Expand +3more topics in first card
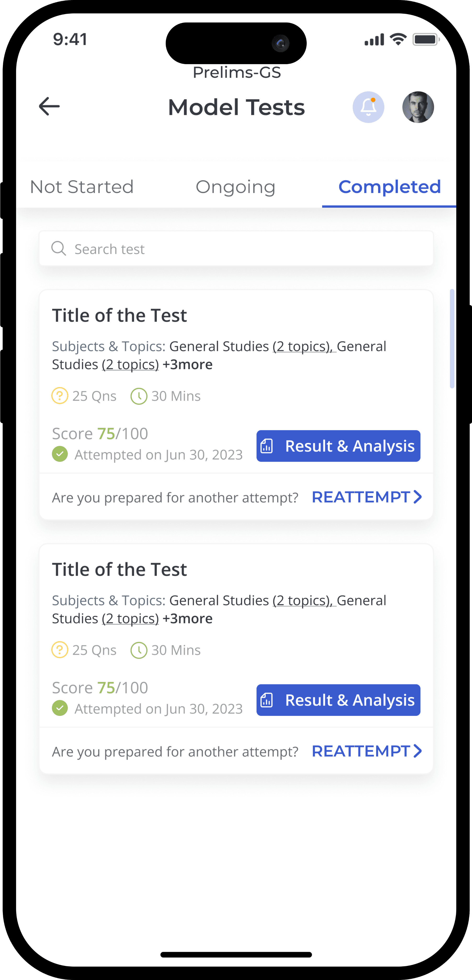Screen dimensions: 472x980 click(188, 364)
